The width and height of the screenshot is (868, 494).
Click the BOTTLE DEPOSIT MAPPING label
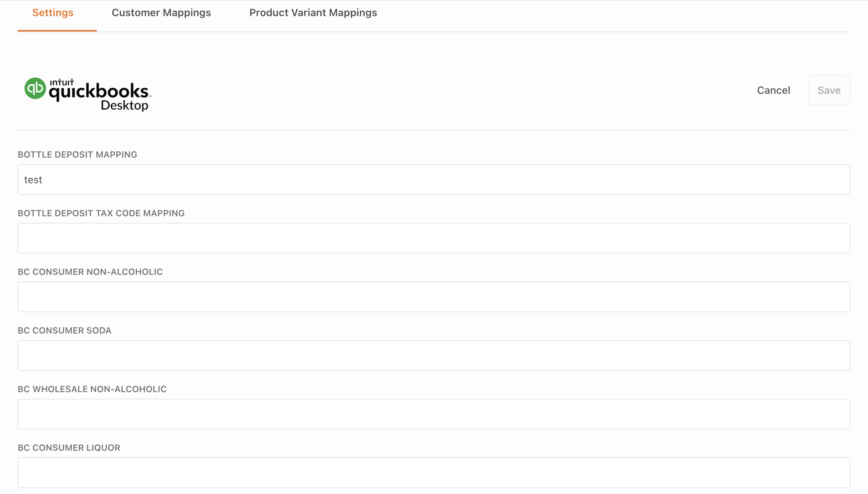(77, 155)
